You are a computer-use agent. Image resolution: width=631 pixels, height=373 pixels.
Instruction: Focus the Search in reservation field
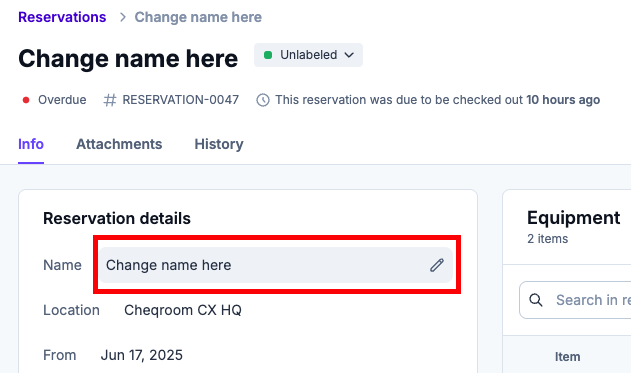click(x=575, y=300)
